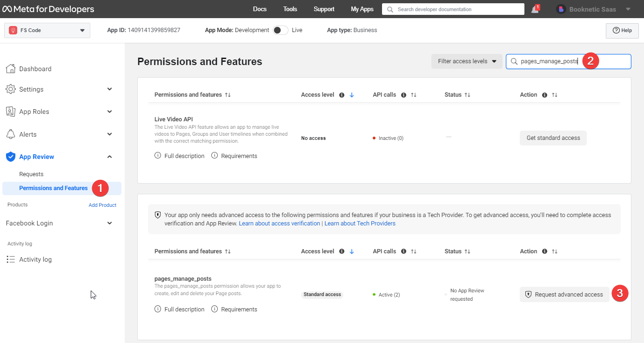
Task: Sort top table by Permissions and features
Action: point(228,95)
